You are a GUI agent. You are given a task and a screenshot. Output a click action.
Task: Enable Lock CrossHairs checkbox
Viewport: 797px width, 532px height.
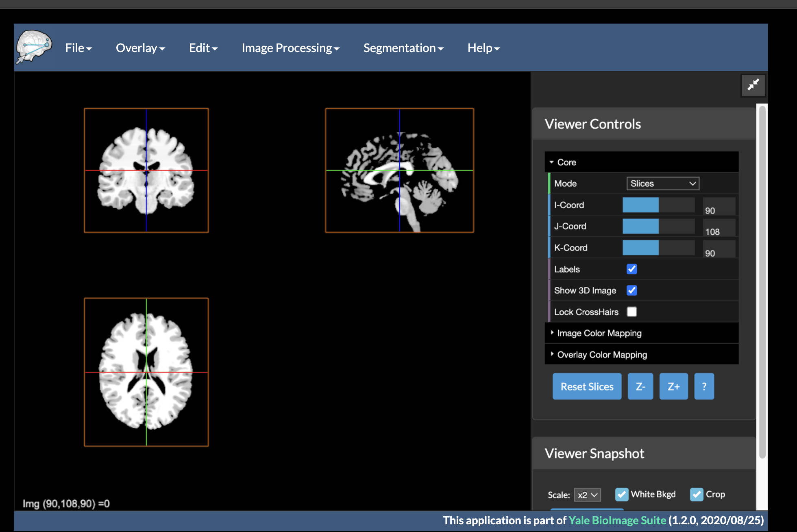(x=632, y=312)
